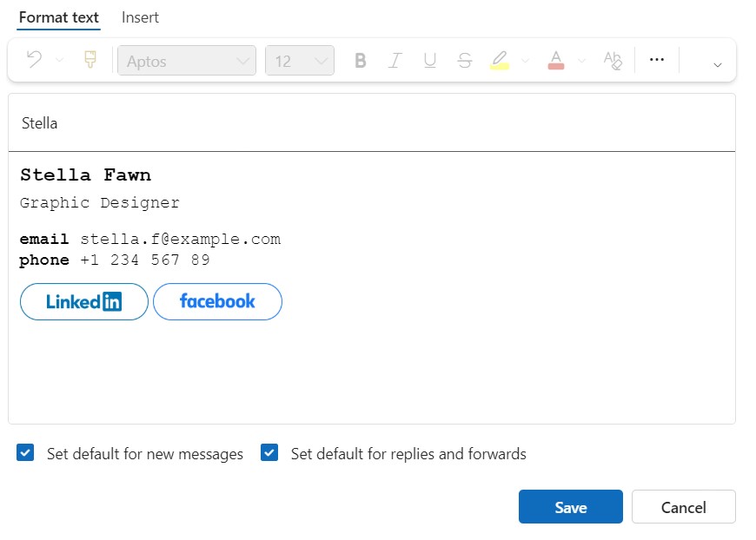Apply red font color
This screenshot has width=756, height=540.
556,61
